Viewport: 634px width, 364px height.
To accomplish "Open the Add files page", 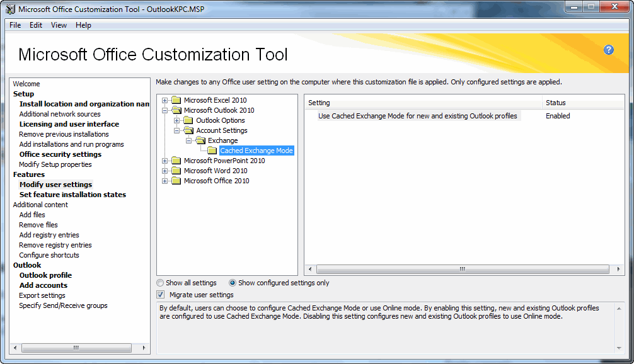I will pyautogui.click(x=32, y=215).
